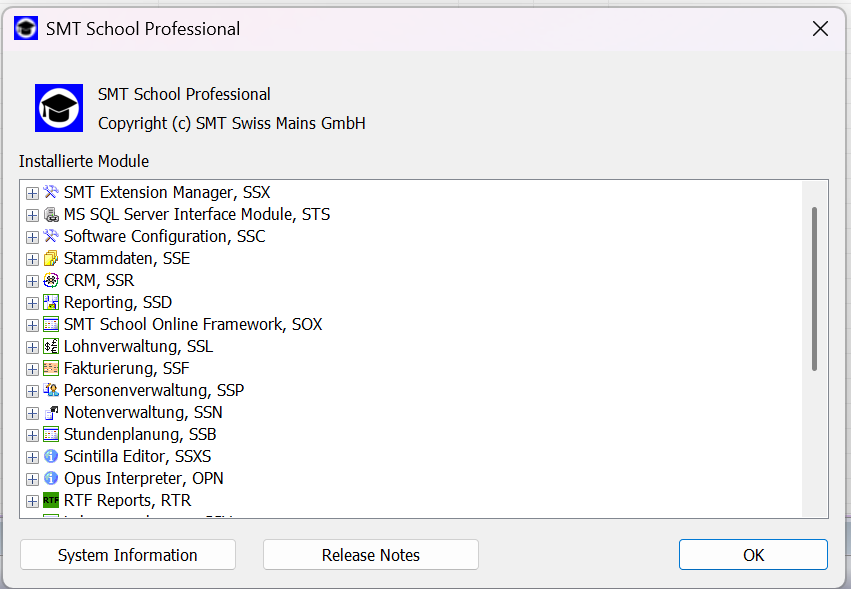Expand the Fakturierung, SSF node
The image size is (851, 589).
32,369
